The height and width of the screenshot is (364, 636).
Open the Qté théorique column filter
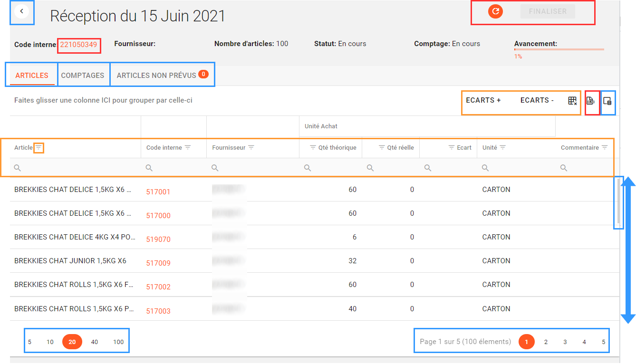313,148
